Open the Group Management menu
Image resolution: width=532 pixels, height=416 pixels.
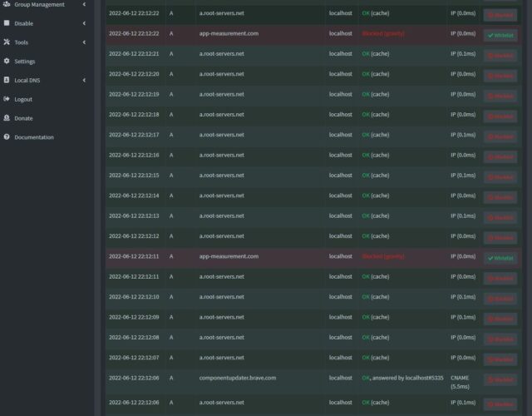39,4
